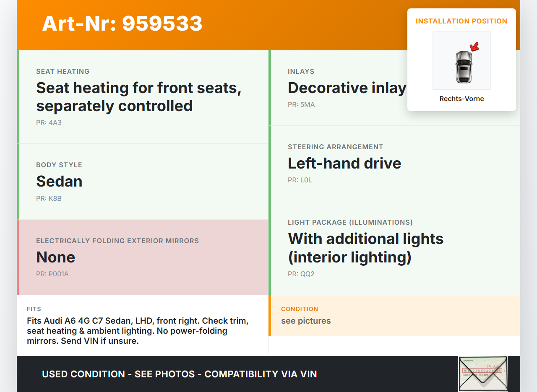Image resolution: width=537 pixels, height=392 pixels.
Task: Click the Light Package illuminations card
Action: pyautogui.click(x=394, y=248)
